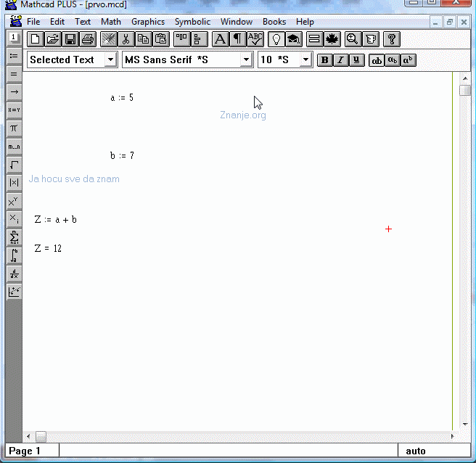
Task: Click the Save diskette icon
Action: pos(70,39)
